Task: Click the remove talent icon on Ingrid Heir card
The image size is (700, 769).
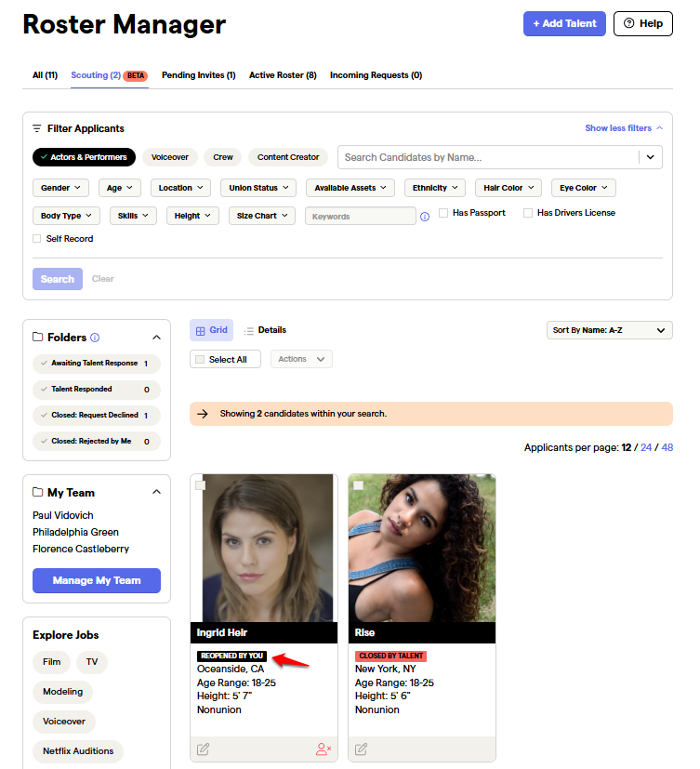Action: (x=324, y=749)
